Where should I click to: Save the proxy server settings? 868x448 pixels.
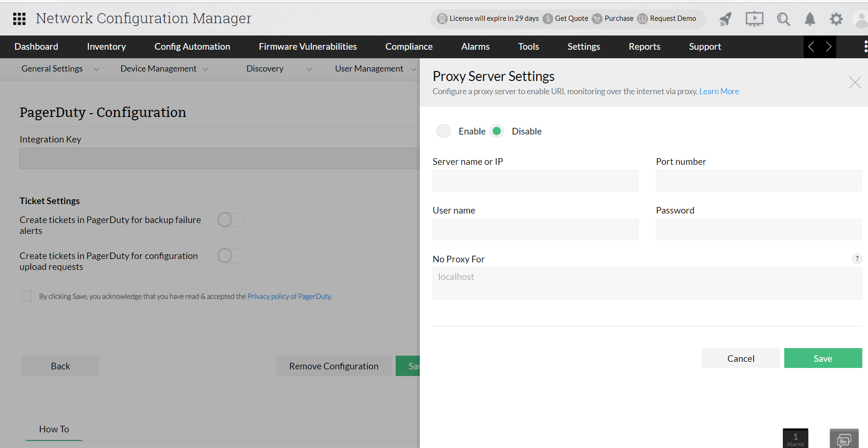point(823,358)
